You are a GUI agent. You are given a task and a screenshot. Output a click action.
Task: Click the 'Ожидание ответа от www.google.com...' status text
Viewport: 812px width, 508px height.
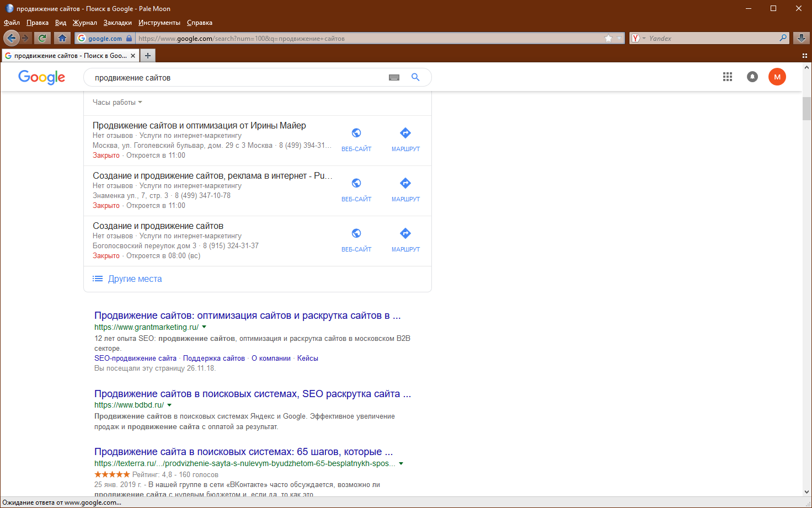pyautogui.click(x=61, y=502)
